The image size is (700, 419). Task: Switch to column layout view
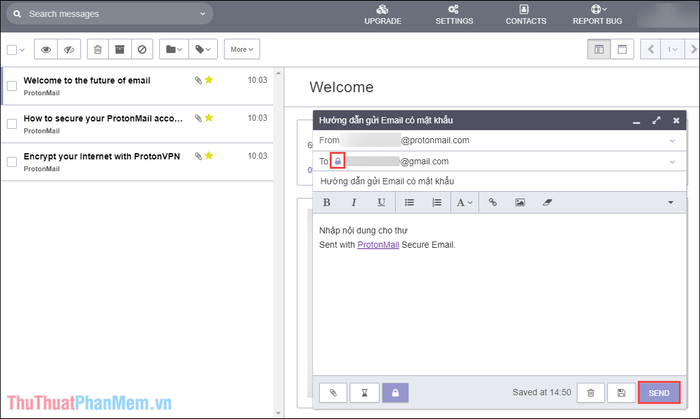(x=599, y=49)
